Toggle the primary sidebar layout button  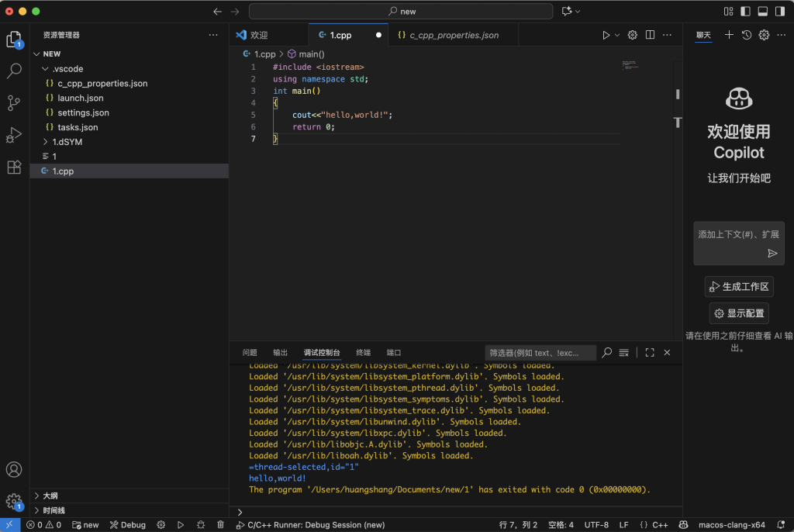(x=745, y=12)
